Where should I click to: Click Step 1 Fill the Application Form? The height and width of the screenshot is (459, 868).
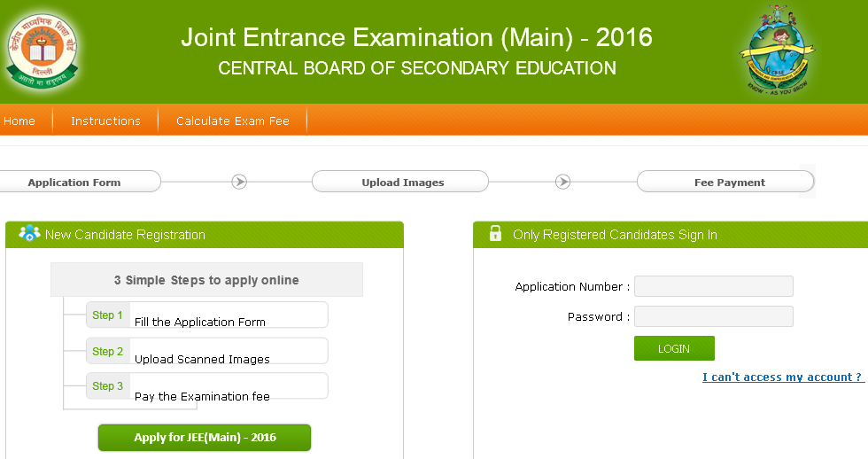205,315
